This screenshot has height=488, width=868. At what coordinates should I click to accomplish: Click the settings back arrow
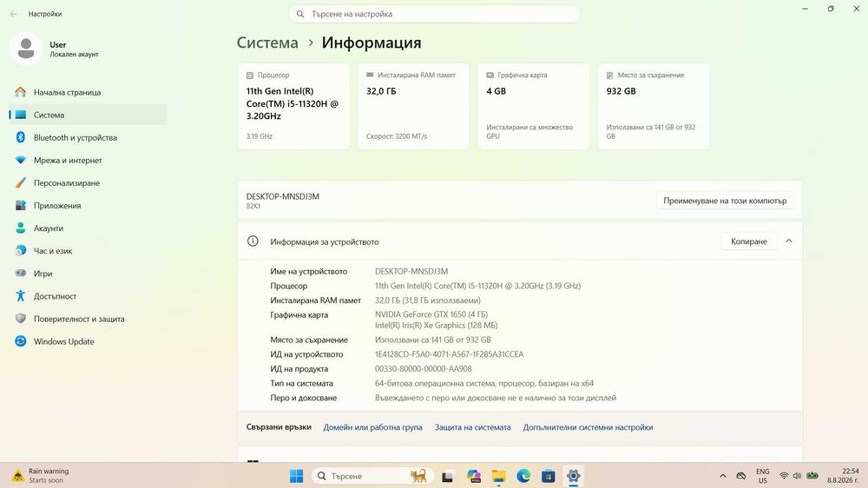point(13,14)
